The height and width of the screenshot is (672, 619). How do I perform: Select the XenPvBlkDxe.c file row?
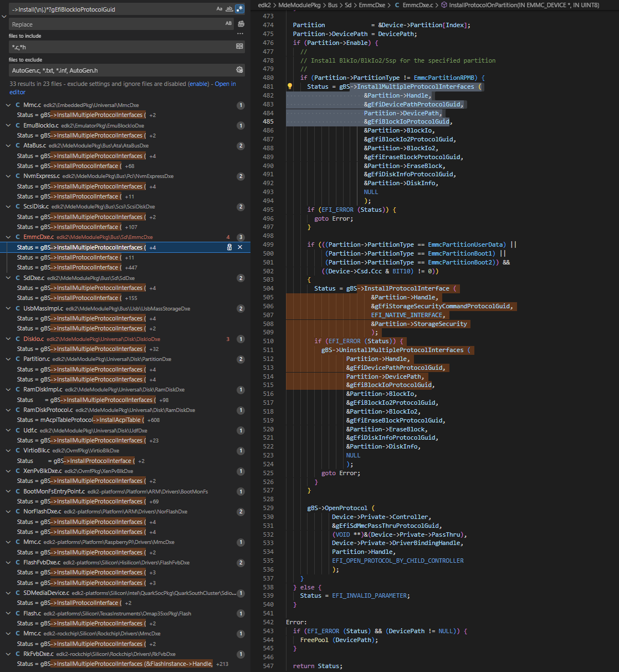pyautogui.click(x=125, y=471)
